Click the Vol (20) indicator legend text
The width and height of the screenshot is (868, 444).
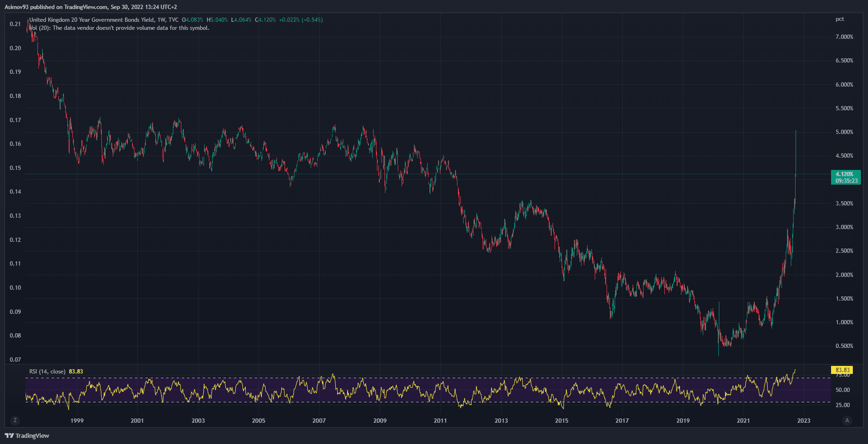click(118, 28)
